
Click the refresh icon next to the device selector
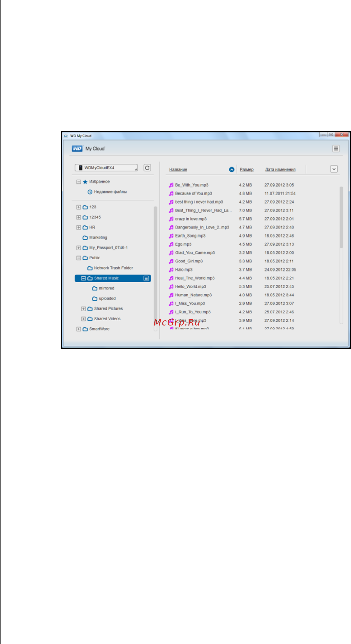tap(147, 168)
